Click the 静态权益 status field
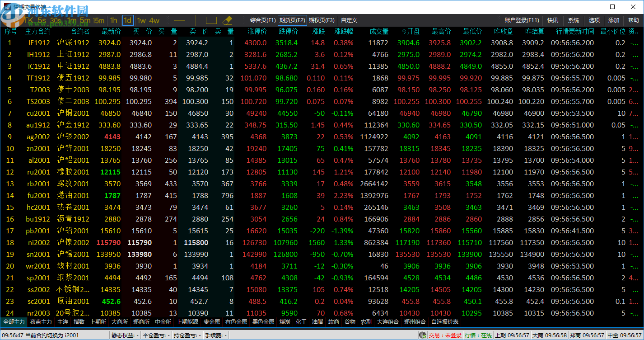This screenshot has width=644, height=340. tap(125, 335)
